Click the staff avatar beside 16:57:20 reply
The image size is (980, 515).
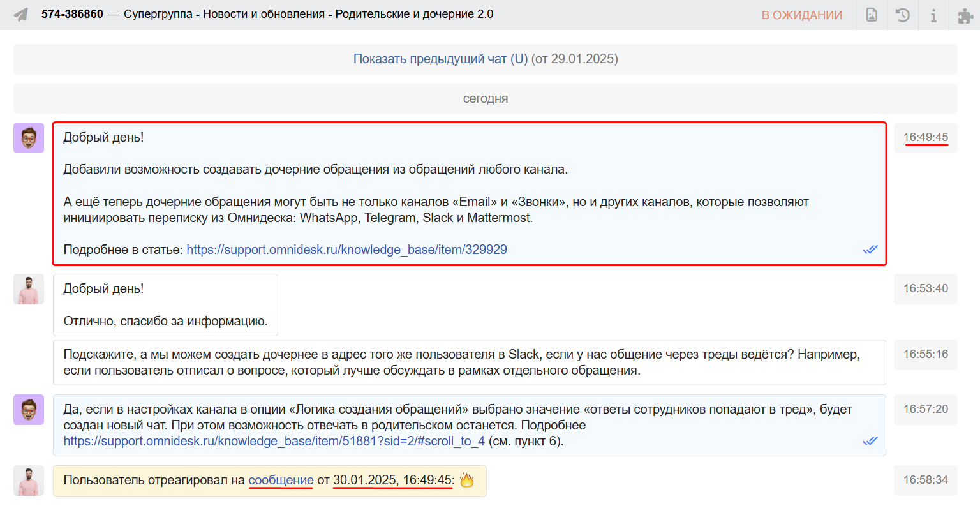pyautogui.click(x=29, y=410)
